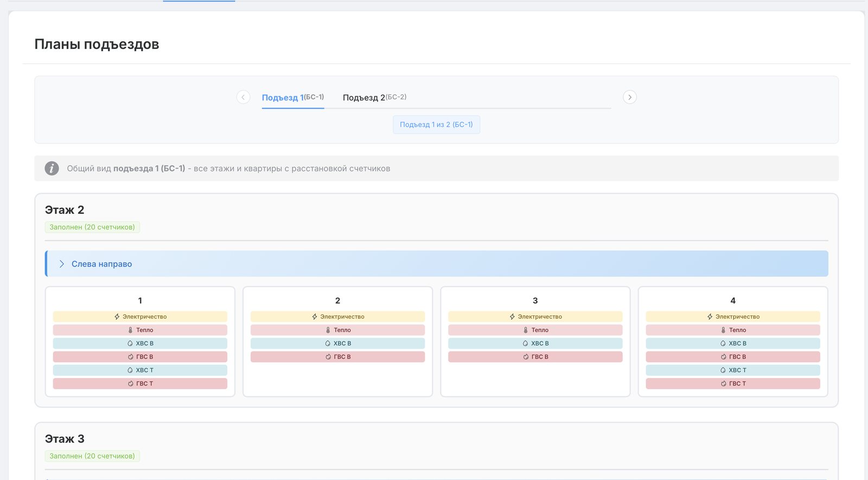Image resolution: width=868 pixels, height=480 pixels.
Task: Click apartment number 2 heading
Action: pos(337,300)
